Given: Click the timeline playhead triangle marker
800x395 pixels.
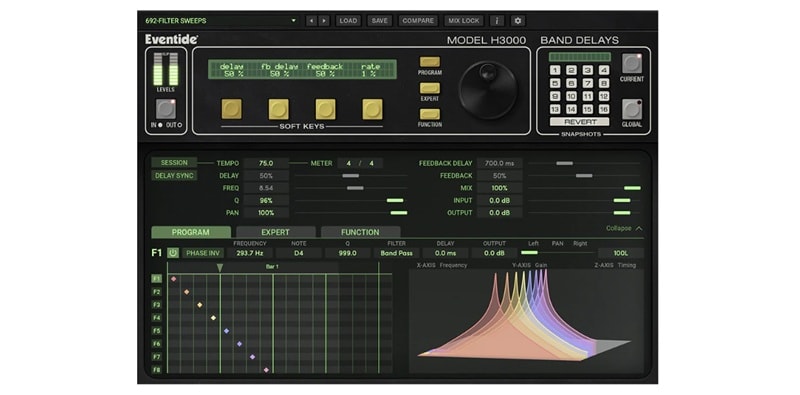Looking at the screenshot, I should 220,268.
